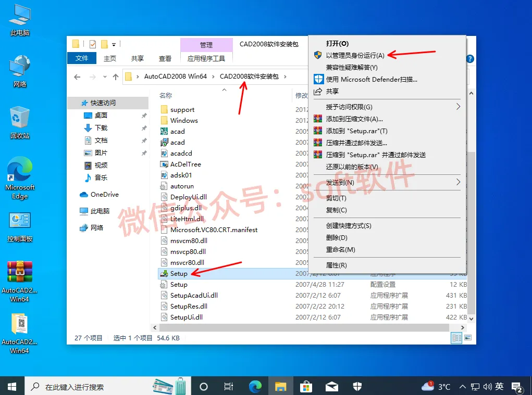This screenshot has width=532, height=395.
Task: Choose 兼容性疑难解答(Y) in context menu
Action: (x=352, y=68)
